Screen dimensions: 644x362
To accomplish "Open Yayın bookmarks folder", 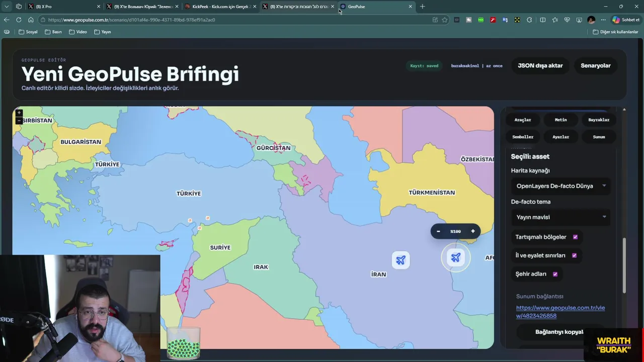I will click(x=103, y=32).
